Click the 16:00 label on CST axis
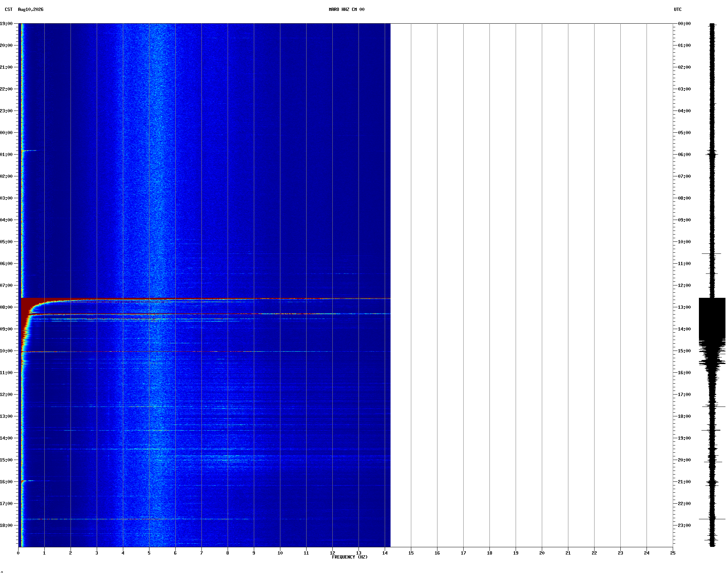 tap(6, 482)
